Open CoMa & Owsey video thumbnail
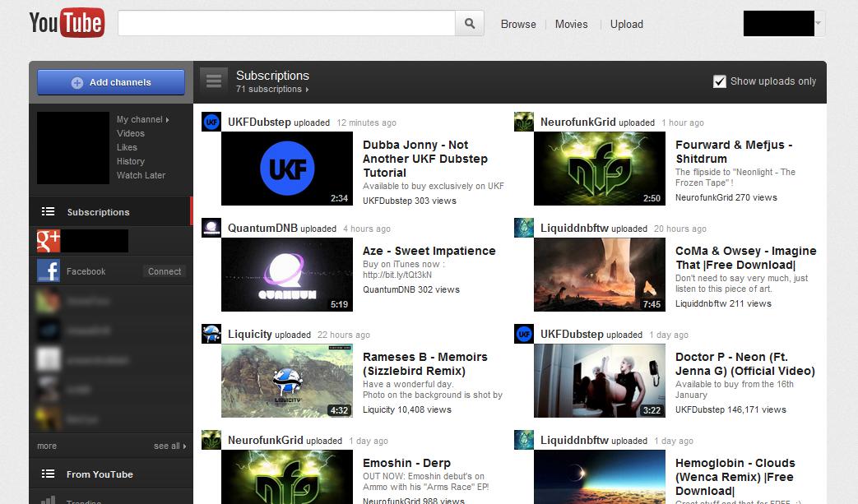Viewport: 858px width, 504px height. tap(599, 275)
